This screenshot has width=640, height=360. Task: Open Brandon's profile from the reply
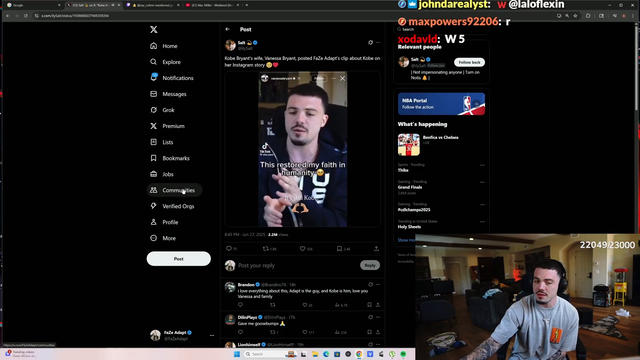coord(246,284)
